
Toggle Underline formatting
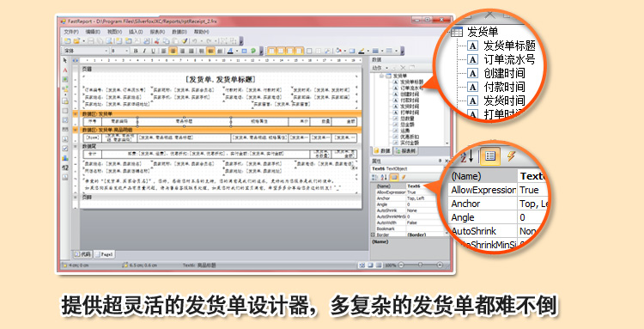(x=153, y=51)
